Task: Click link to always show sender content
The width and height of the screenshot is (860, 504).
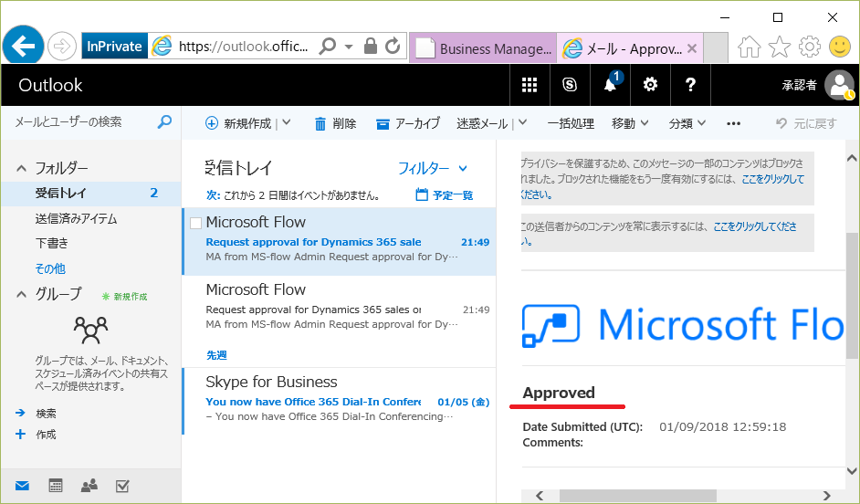Action: point(755,226)
